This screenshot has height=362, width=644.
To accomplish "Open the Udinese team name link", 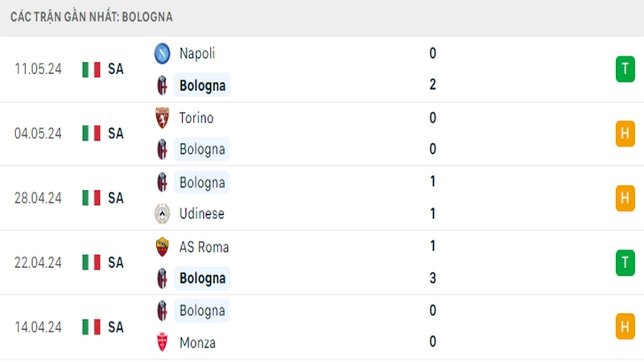I will point(202,213).
